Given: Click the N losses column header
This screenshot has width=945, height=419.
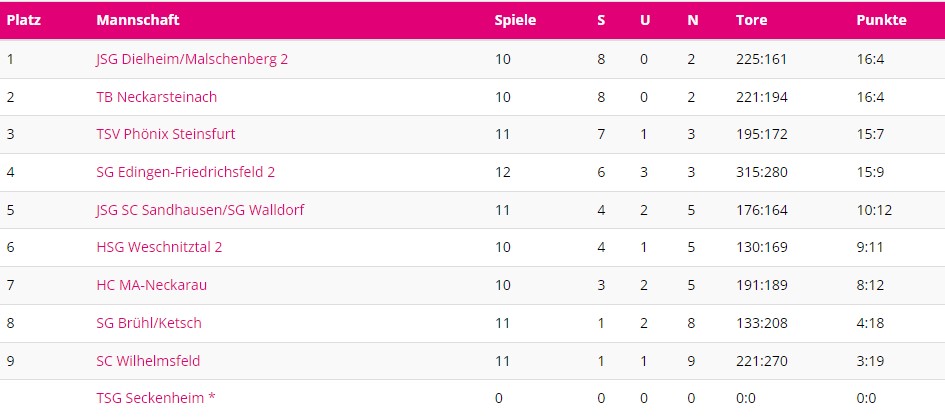Looking at the screenshot, I should (x=692, y=20).
